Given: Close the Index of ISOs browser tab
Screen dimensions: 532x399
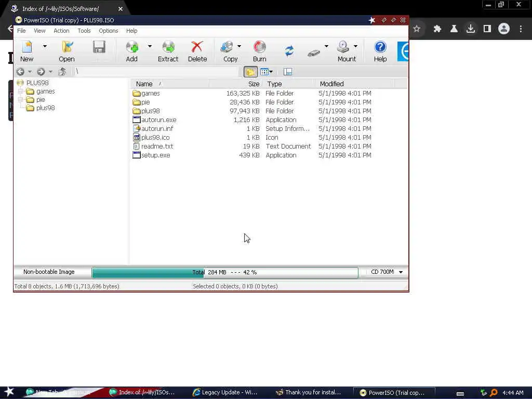Looking at the screenshot, I should [x=121, y=9].
